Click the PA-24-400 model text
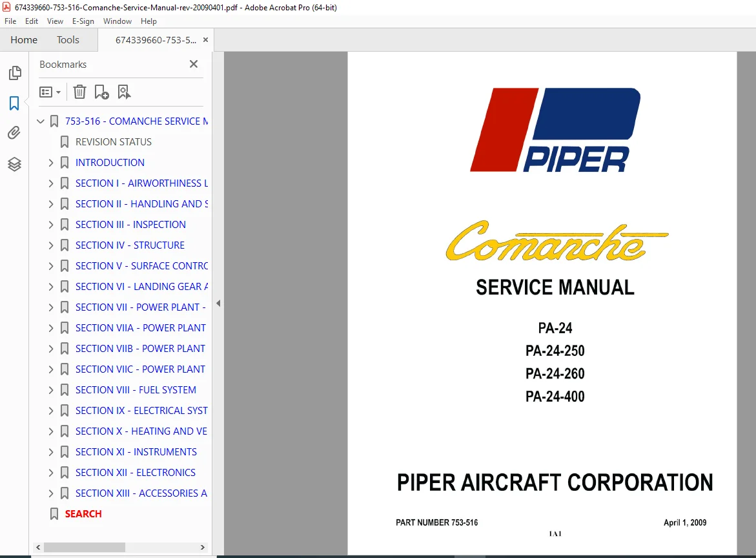The height and width of the screenshot is (558, 756). pyautogui.click(x=555, y=397)
